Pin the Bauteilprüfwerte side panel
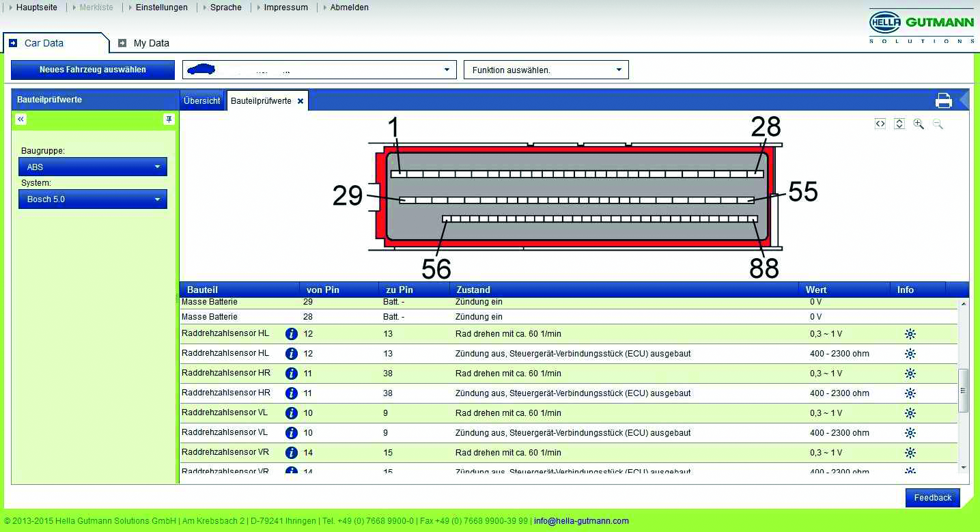This screenshot has height=532, width=980. 169,119
